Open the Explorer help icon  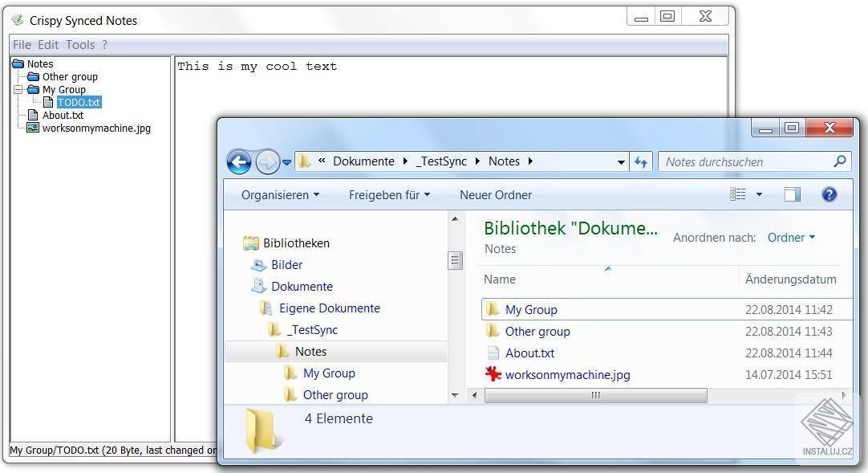click(x=829, y=194)
